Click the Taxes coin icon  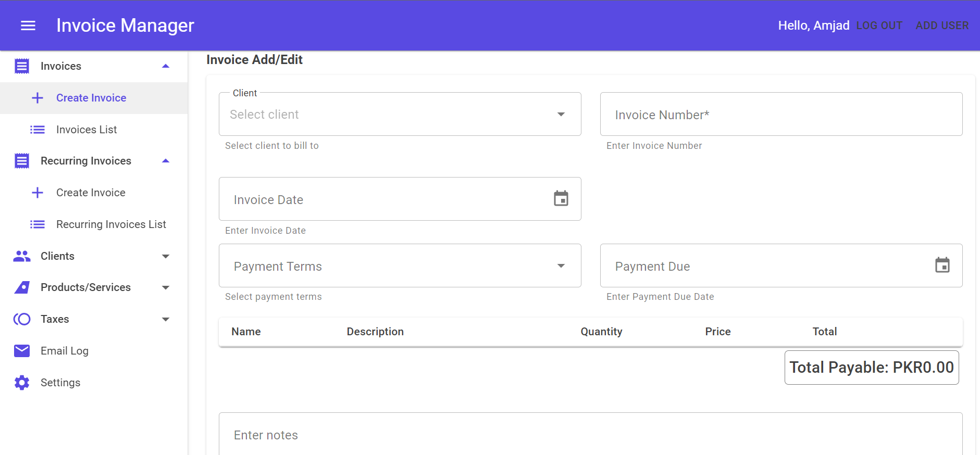(22, 319)
